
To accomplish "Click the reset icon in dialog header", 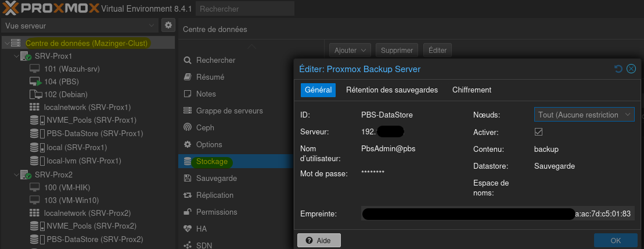I will (618, 69).
